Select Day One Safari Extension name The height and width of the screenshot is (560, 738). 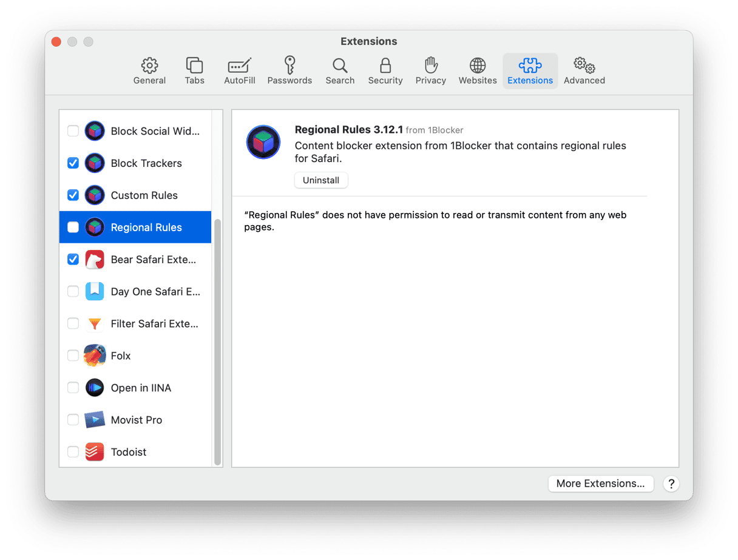coord(155,292)
